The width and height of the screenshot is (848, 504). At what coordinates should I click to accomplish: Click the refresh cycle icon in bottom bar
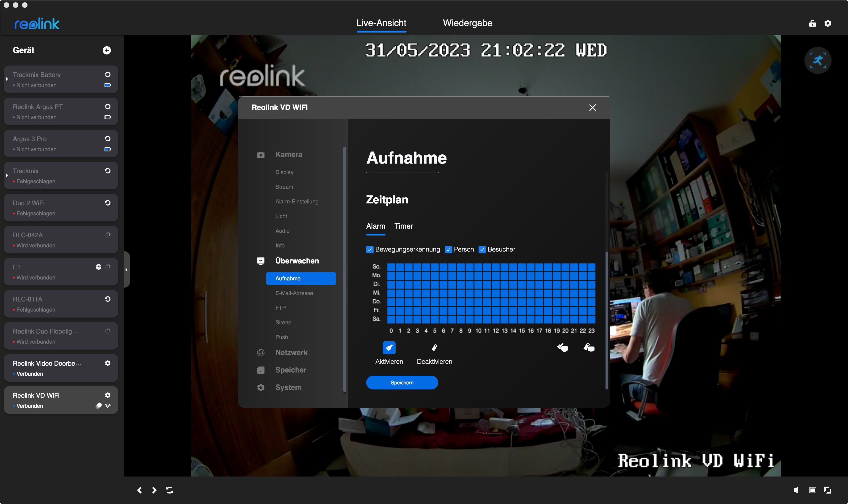170,490
